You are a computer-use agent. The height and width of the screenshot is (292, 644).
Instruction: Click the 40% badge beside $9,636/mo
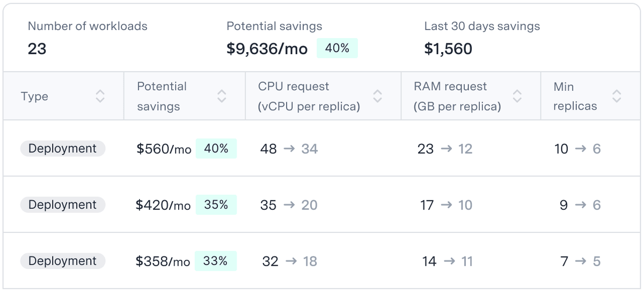tap(337, 48)
